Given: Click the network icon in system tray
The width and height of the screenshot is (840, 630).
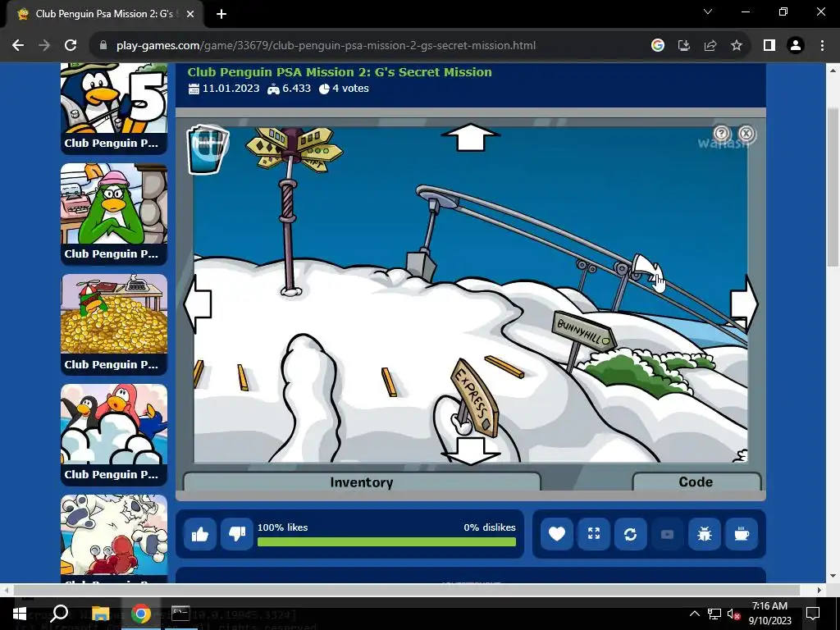Looking at the screenshot, I should point(714,614).
